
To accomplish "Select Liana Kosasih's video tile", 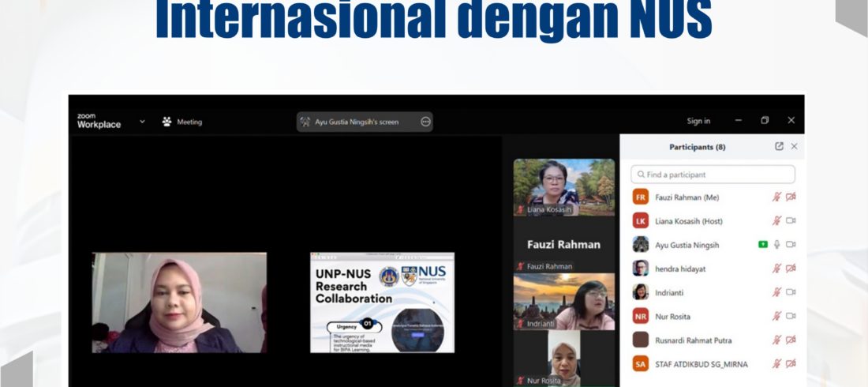I will (x=563, y=187).
